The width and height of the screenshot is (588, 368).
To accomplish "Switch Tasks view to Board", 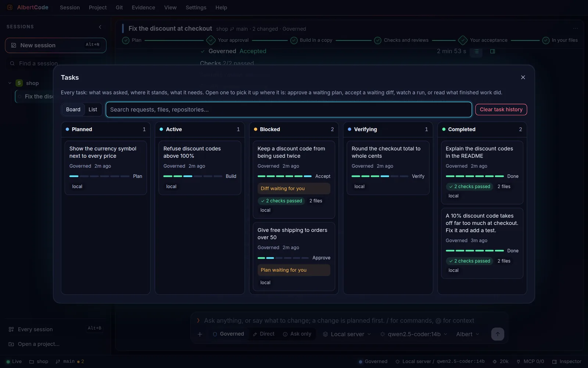I will [73, 110].
